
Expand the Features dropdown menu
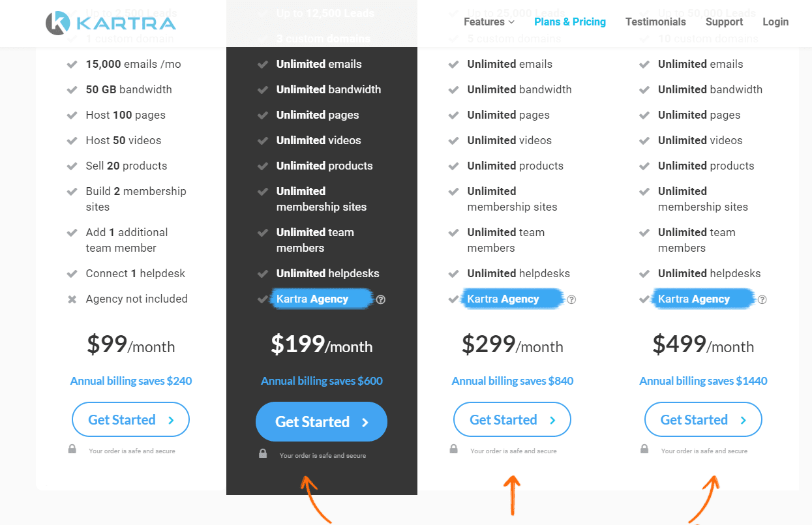tap(489, 22)
